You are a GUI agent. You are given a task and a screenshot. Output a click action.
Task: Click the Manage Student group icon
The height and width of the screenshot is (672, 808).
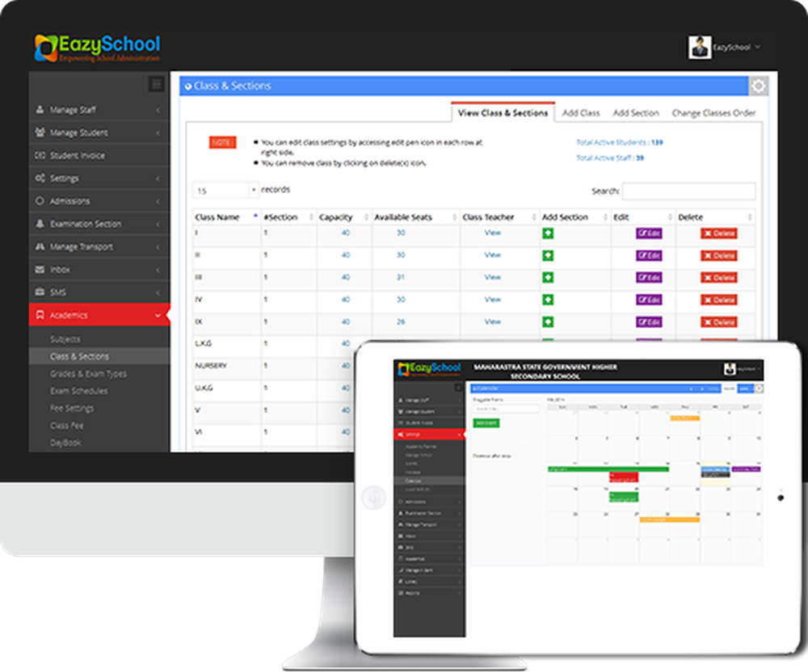(40, 132)
